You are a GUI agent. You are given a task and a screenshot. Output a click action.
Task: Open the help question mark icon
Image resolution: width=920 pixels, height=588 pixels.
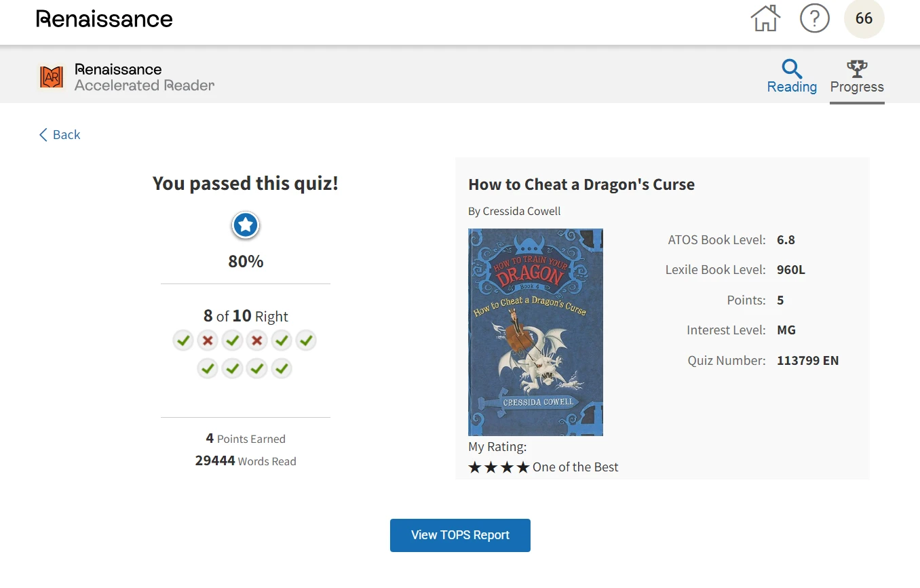815,18
